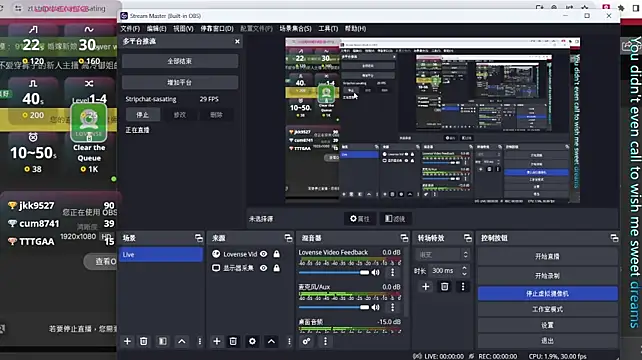Move the source up with arrow icon

coord(271,341)
